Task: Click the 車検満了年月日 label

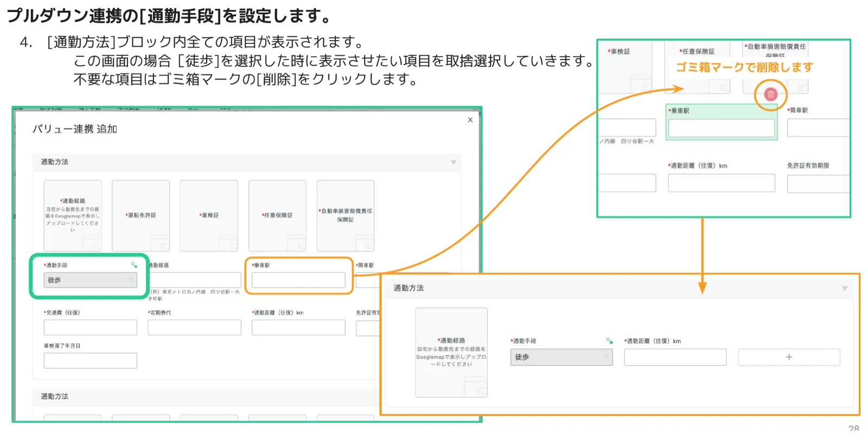Action: (x=62, y=346)
